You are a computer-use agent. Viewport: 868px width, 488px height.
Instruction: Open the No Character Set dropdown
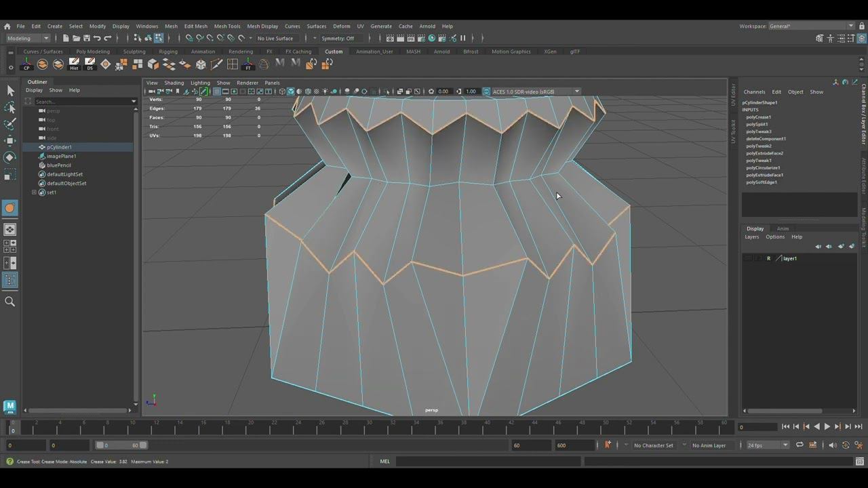[654, 445]
